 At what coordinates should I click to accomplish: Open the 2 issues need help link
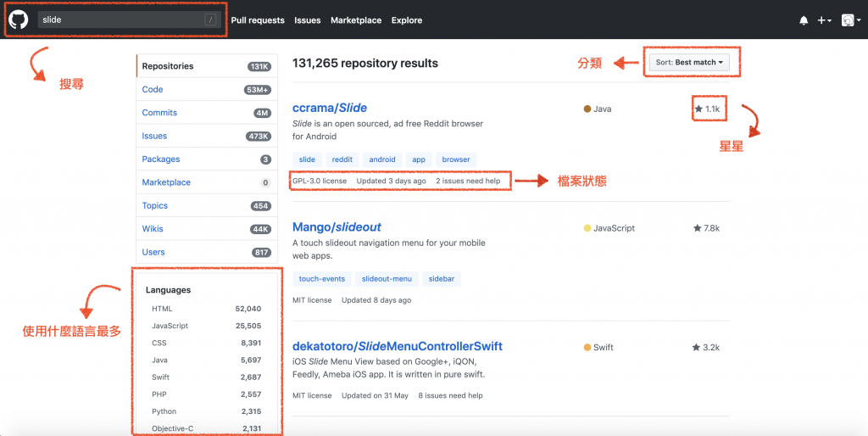[468, 182]
